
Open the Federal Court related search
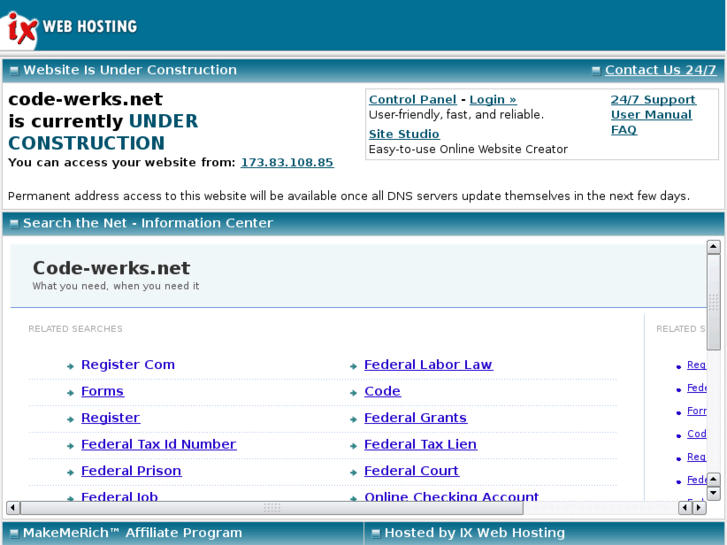point(411,471)
